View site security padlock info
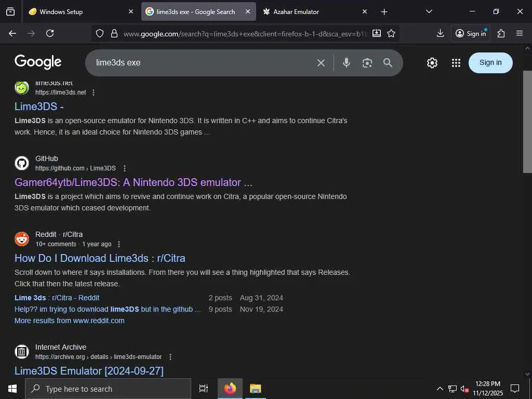 (x=114, y=33)
